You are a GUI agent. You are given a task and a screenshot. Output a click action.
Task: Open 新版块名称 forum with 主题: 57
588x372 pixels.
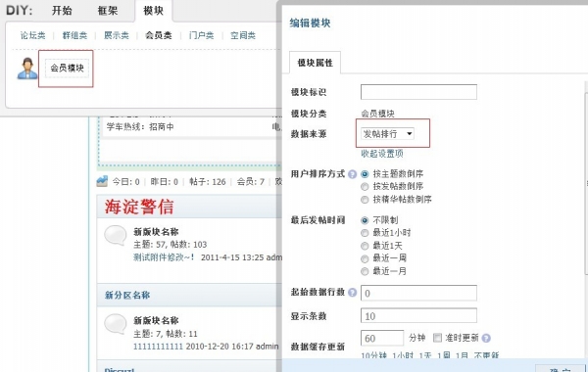point(156,231)
